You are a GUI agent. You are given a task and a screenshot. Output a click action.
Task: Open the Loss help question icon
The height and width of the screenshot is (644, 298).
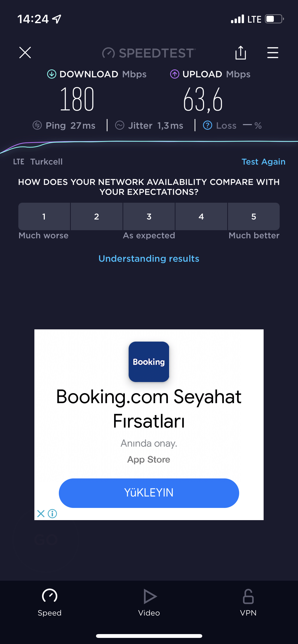pos(208,125)
